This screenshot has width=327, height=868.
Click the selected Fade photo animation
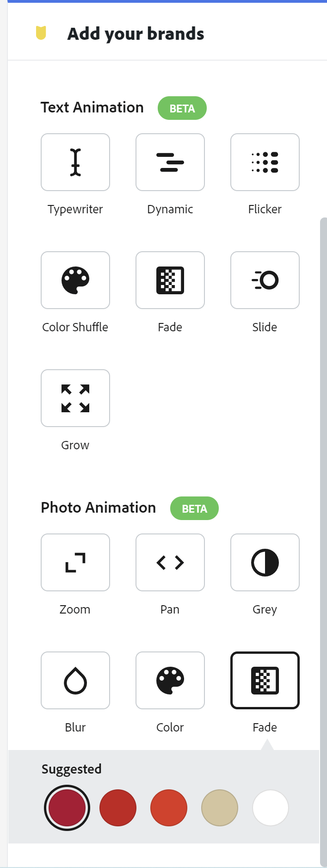tap(265, 681)
